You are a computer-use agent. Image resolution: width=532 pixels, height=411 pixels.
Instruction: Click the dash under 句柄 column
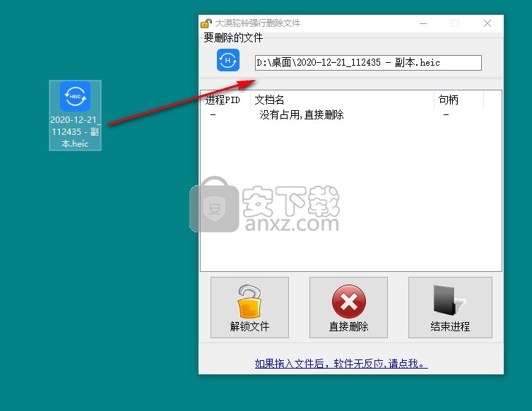coord(446,114)
